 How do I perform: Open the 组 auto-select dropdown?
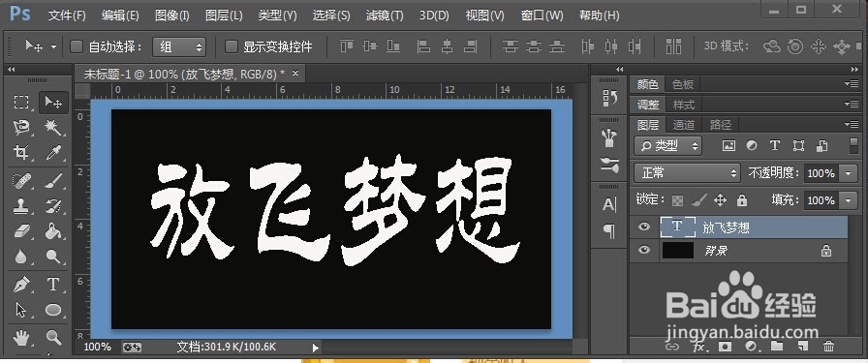179,47
